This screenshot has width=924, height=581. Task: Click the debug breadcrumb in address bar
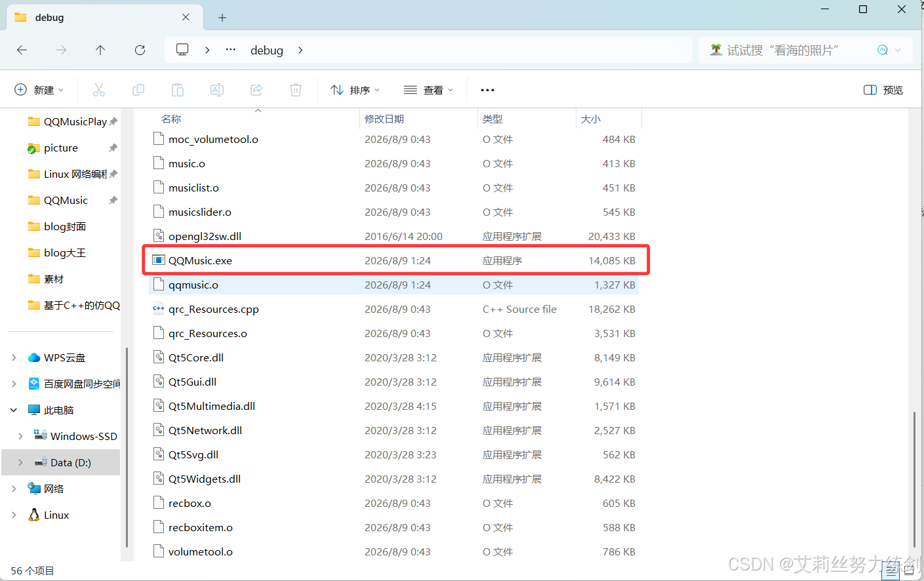tap(267, 50)
